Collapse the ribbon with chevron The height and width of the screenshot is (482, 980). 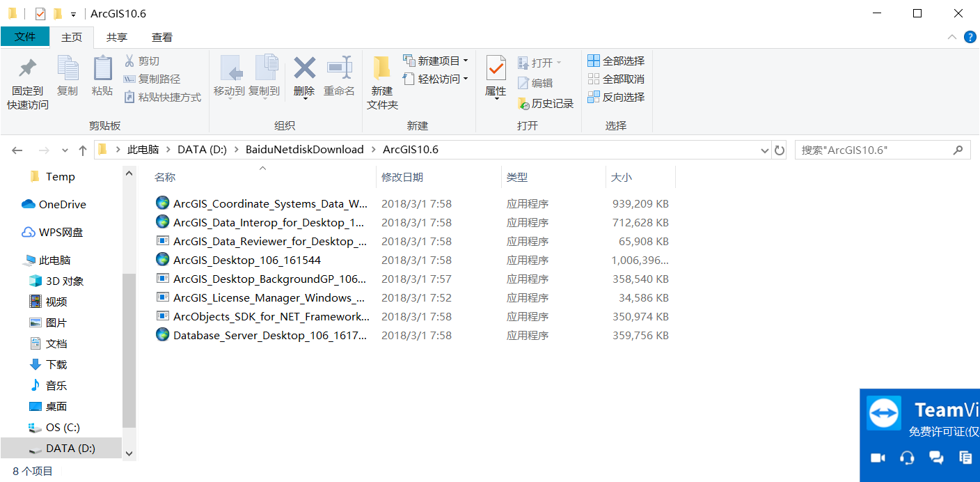[951, 37]
